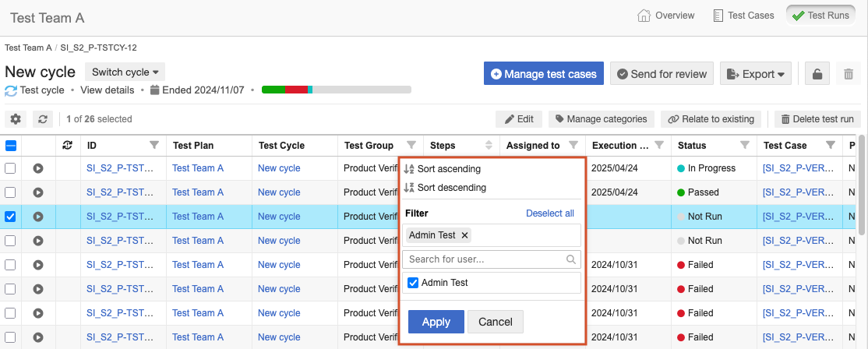Toggle the select-all header checkbox

click(x=10, y=146)
